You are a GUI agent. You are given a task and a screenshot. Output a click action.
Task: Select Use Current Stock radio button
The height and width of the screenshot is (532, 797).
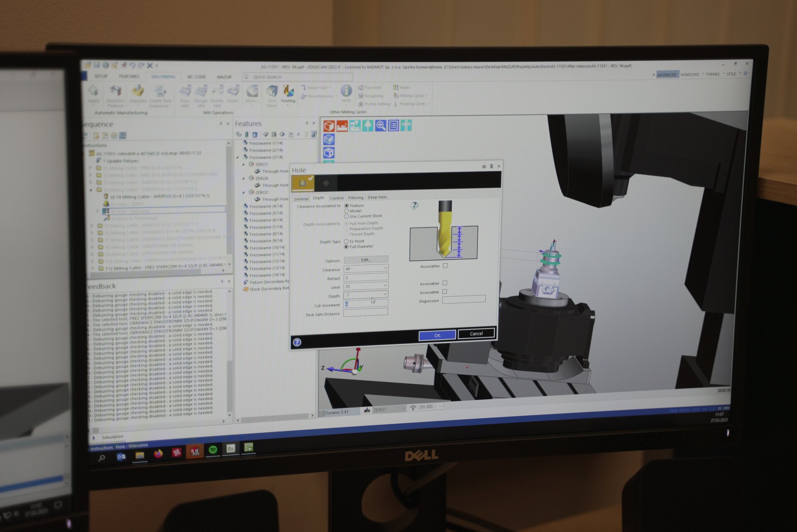tap(346, 216)
